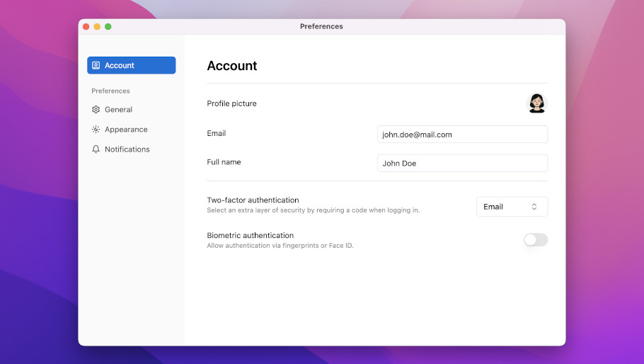This screenshot has width=644, height=364.
Task: Click the Biometric authentication label text
Action: coord(250,235)
